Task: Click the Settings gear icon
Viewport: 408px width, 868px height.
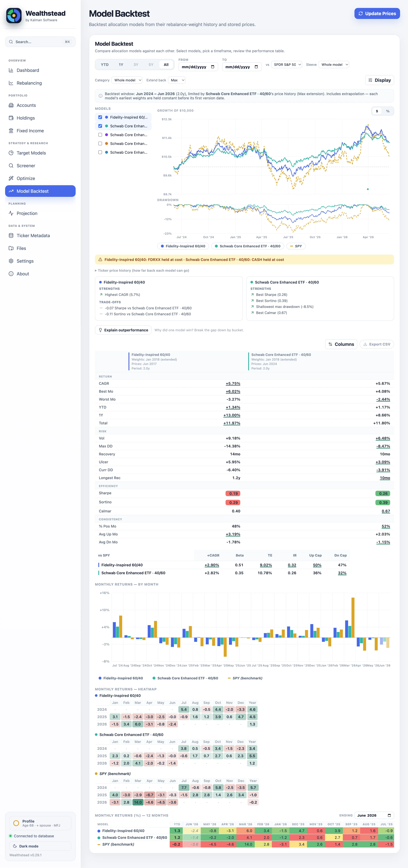Action: (11, 261)
